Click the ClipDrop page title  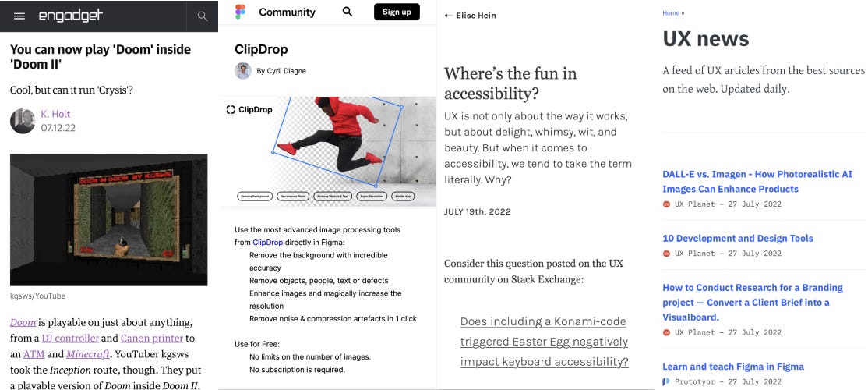tap(261, 49)
